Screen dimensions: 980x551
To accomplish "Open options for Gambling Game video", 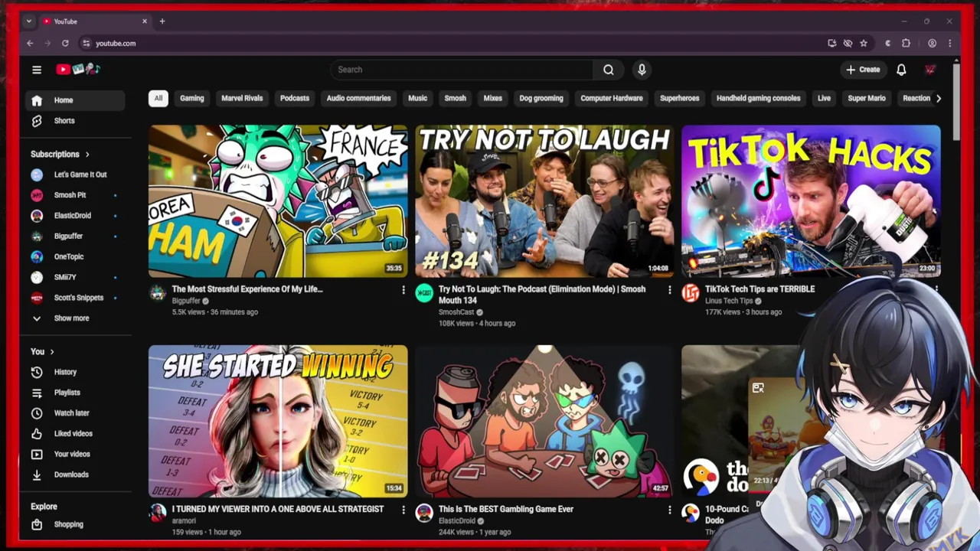I will [x=670, y=510].
